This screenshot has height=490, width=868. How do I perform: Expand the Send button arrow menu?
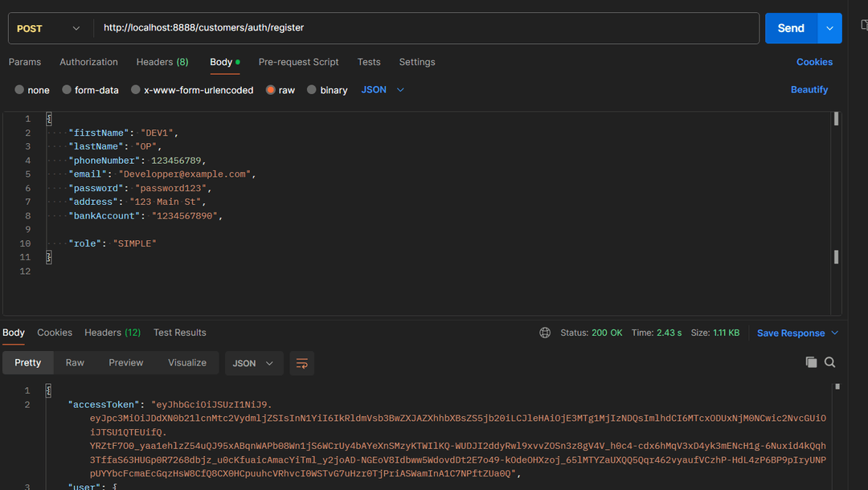(829, 28)
